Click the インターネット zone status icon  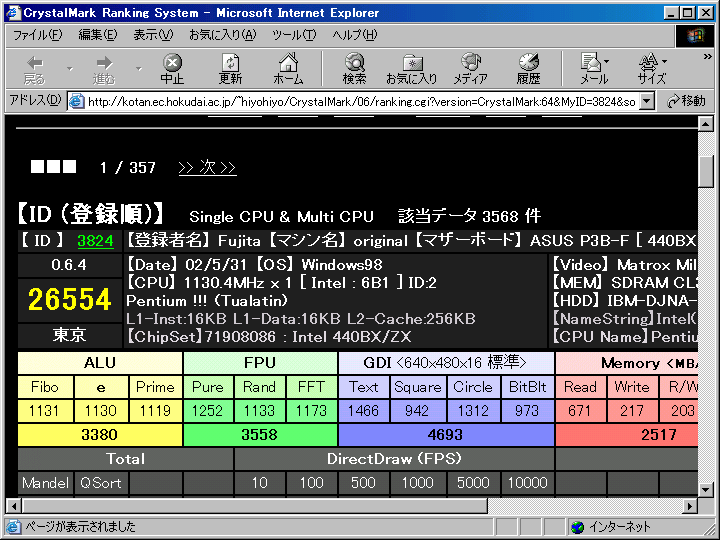click(x=577, y=527)
